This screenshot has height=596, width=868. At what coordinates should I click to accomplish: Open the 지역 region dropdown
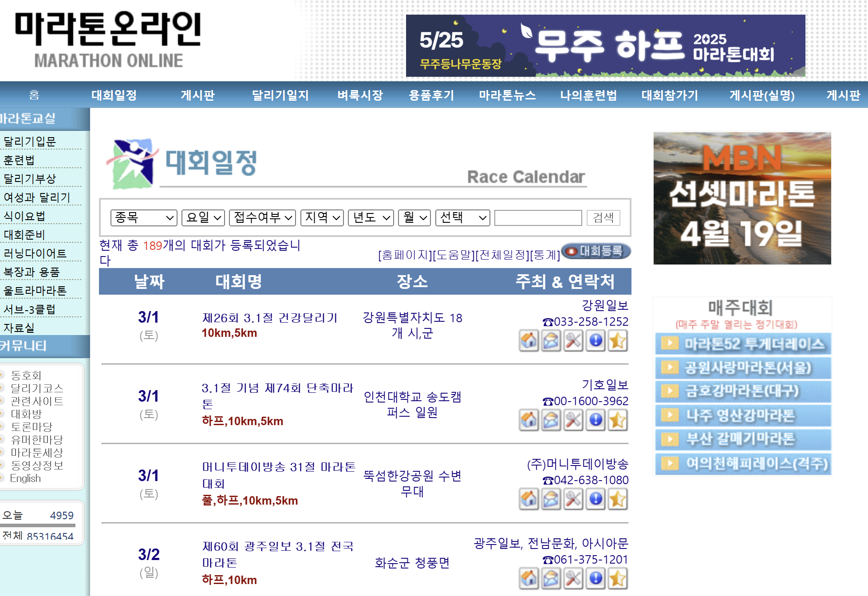click(322, 217)
